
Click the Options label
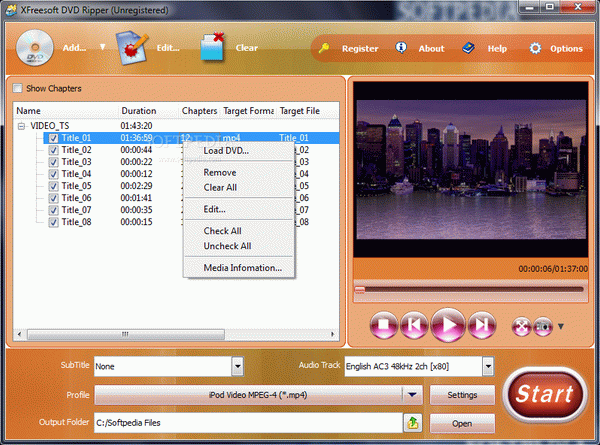(566, 49)
